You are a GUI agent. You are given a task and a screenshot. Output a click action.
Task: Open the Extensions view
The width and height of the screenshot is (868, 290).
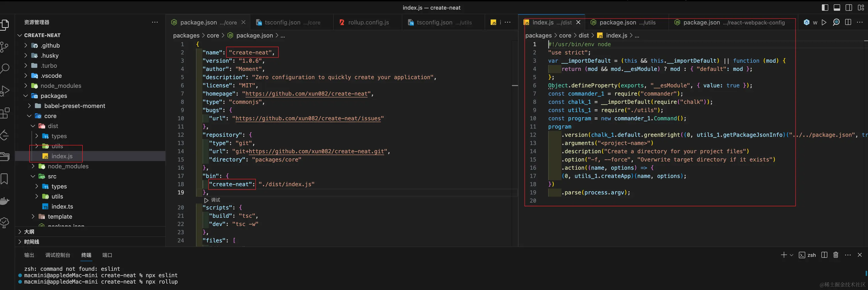tap(5, 113)
